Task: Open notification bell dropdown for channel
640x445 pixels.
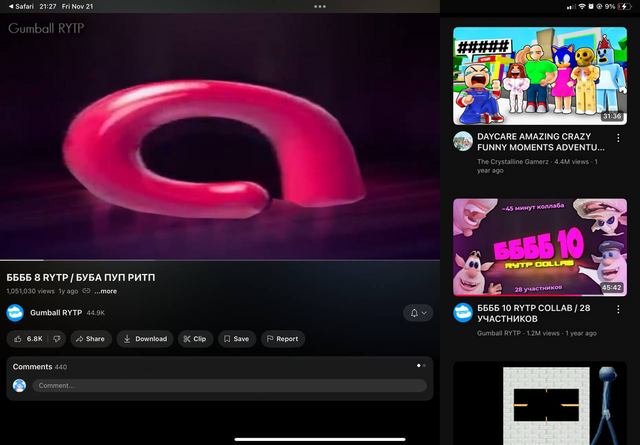Action: pos(418,313)
